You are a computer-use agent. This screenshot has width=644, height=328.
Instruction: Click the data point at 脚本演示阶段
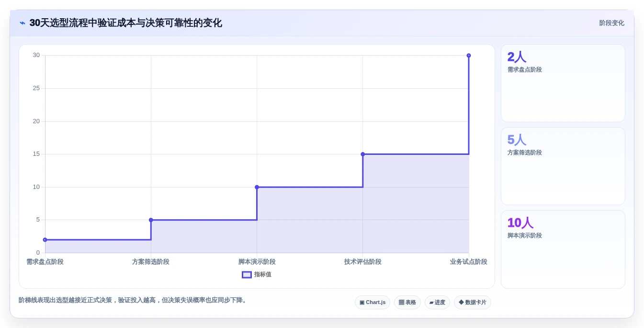257,187
